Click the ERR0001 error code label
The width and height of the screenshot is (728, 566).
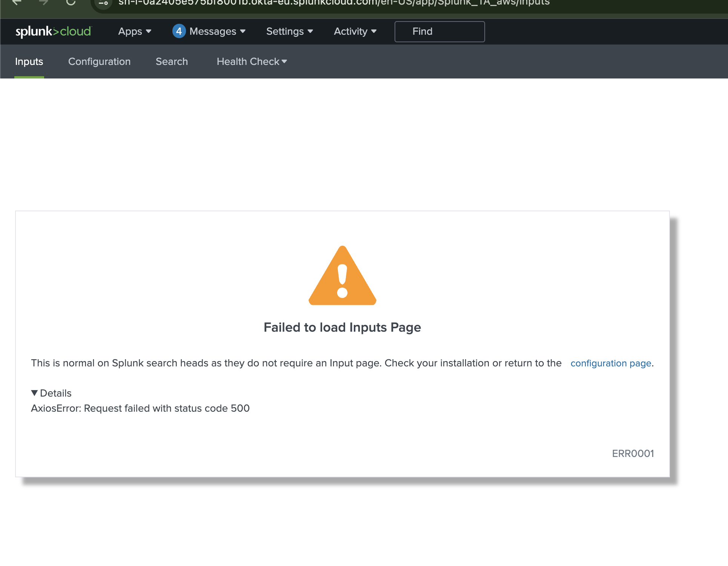pyautogui.click(x=633, y=454)
